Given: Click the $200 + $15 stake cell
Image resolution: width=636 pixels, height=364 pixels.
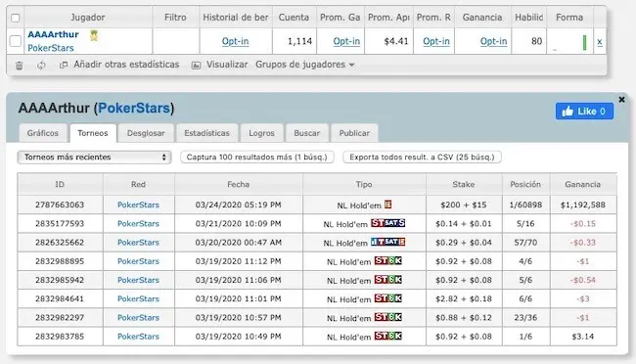Looking at the screenshot, I should [x=464, y=205].
